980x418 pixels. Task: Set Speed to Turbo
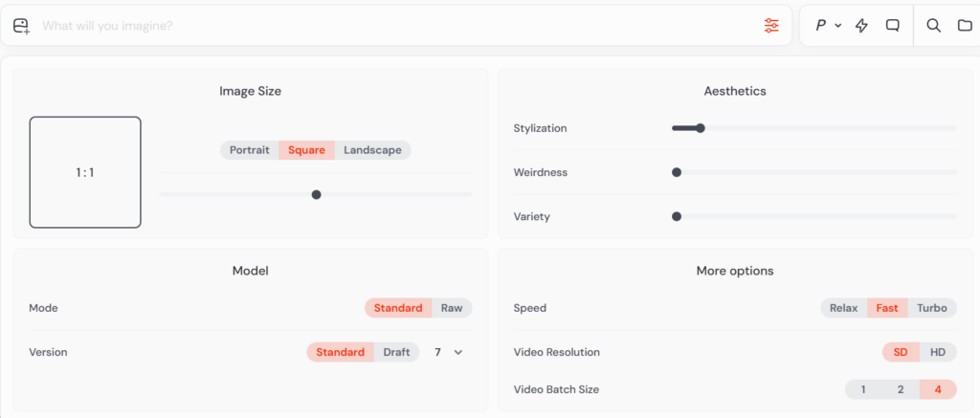(932, 308)
